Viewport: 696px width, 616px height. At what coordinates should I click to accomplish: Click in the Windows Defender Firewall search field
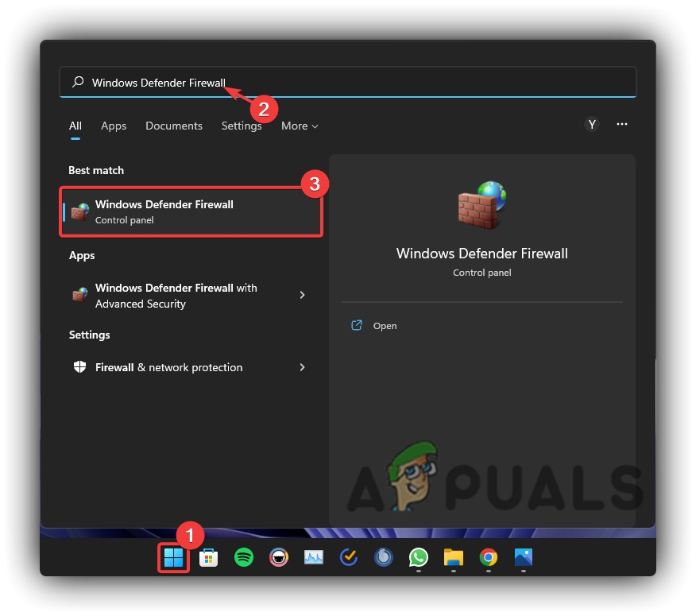pos(348,82)
